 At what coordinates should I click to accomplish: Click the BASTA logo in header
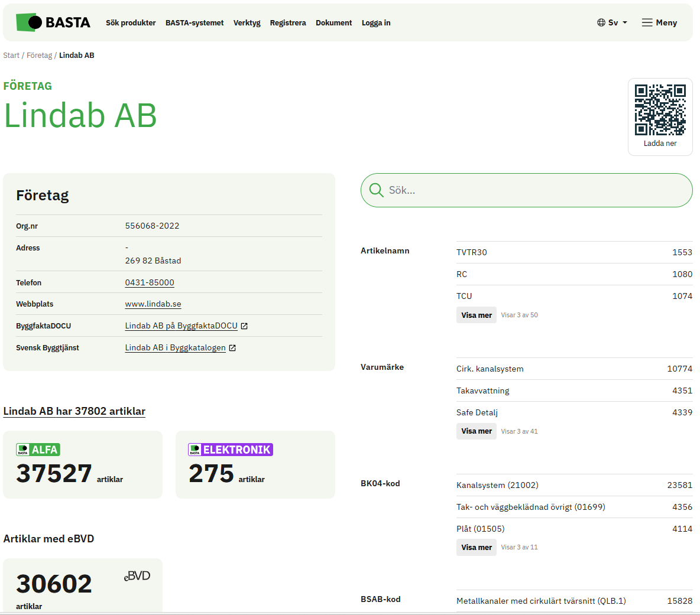click(x=53, y=22)
